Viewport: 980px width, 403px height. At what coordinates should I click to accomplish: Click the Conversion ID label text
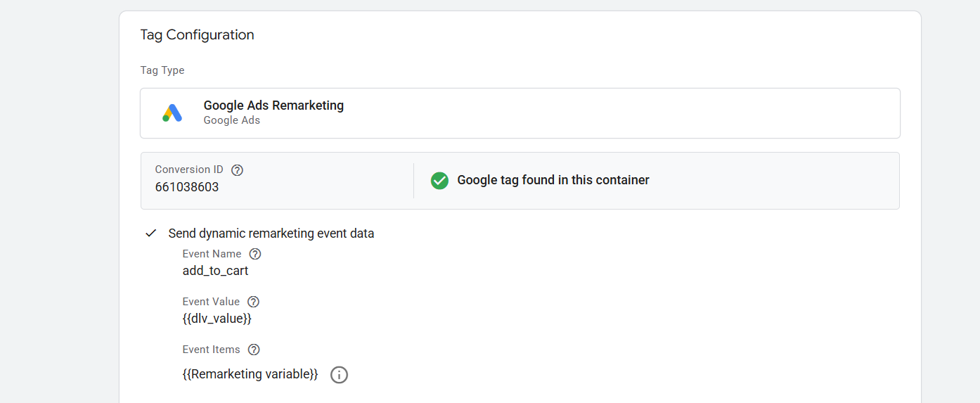(189, 169)
